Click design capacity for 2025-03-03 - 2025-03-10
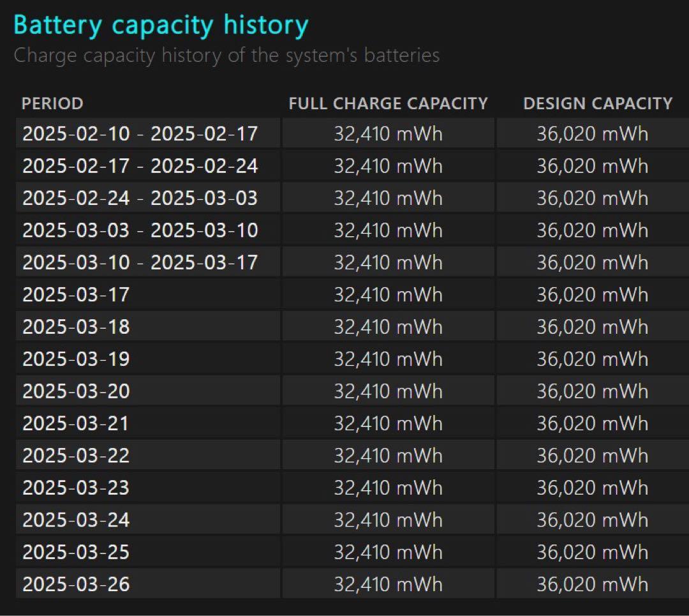689x616 pixels. tap(592, 230)
